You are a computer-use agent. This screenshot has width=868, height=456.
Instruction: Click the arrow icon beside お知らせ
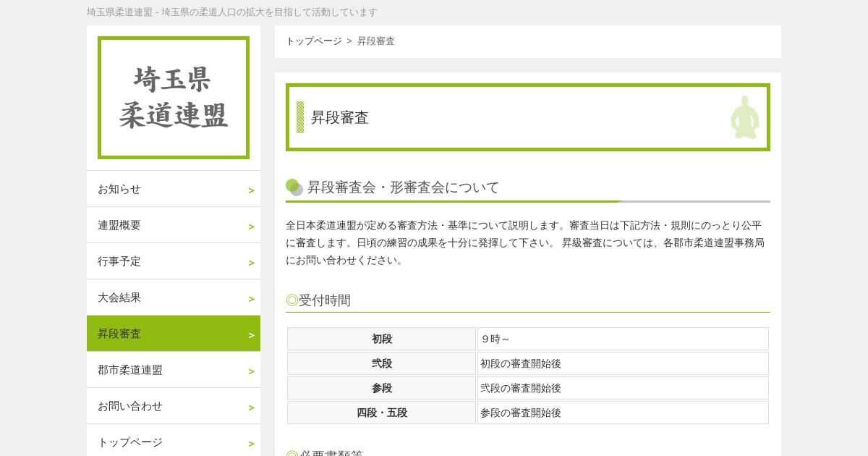(x=252, y=190)
